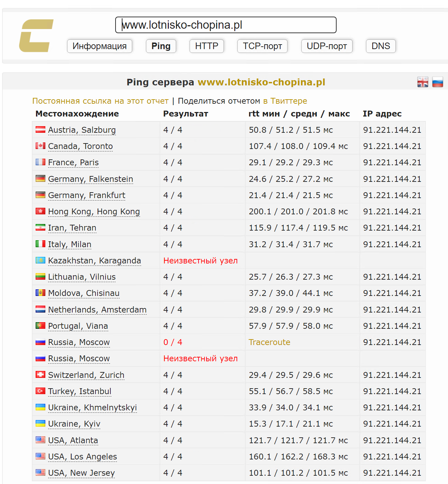448x484 pixels.
Task: Click the Switzerland flag icon
Action: click(40, 375)
